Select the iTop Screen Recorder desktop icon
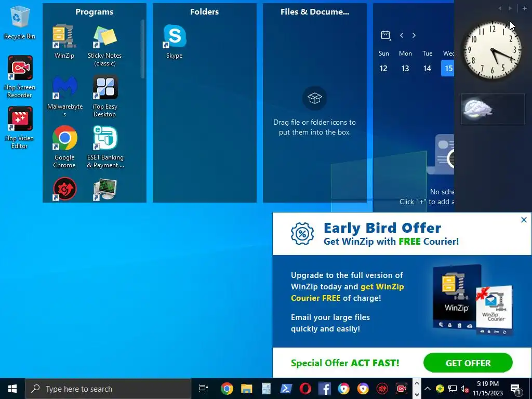 (20, 77)
